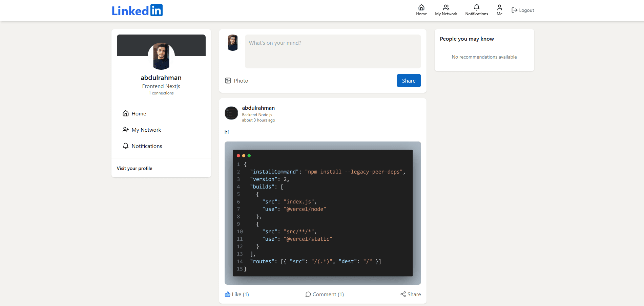Click the profile avatar in the composer
The width and height of the screenshot is (644, 306).
click(x=232, y=43)
